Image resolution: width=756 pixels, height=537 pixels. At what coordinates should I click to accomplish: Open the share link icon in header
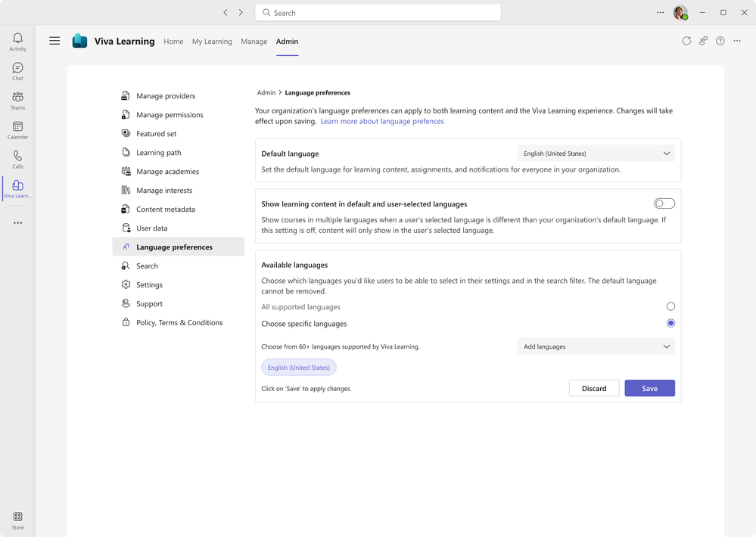pyautogui.click(x=704, y=41)
